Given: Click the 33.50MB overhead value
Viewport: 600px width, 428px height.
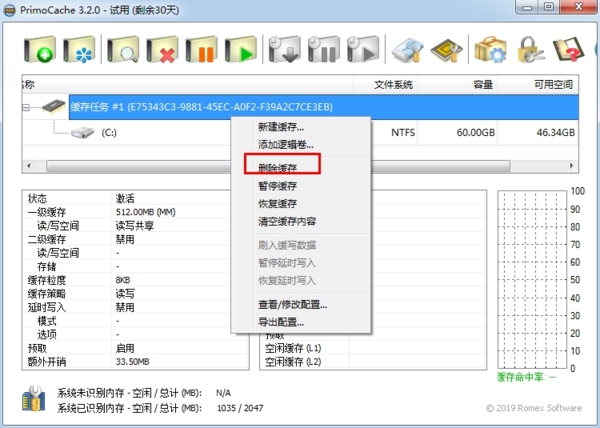Looking at the screenshot, I should coord(132,361).
